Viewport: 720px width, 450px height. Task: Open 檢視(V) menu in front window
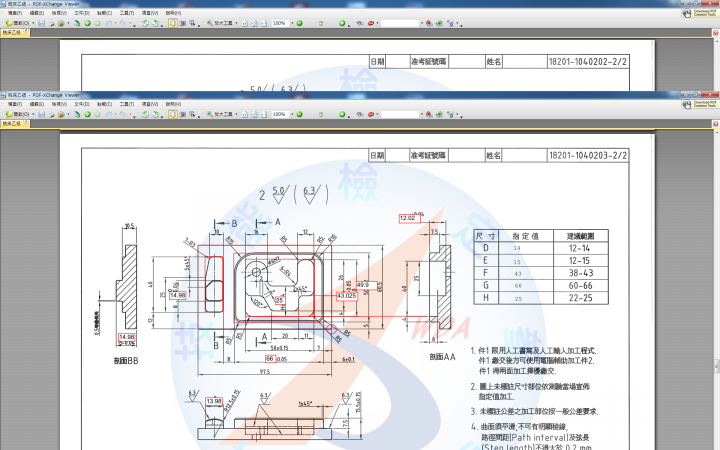(59, 104)
